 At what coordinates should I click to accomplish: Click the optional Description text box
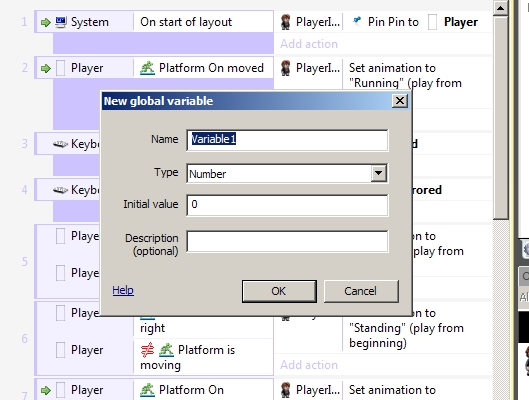[287, 241]
